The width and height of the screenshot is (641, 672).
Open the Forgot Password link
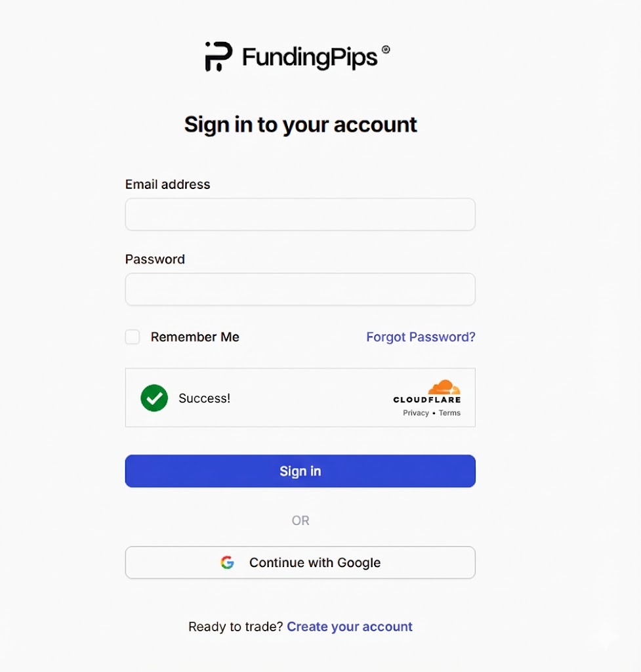coord(421,337)
